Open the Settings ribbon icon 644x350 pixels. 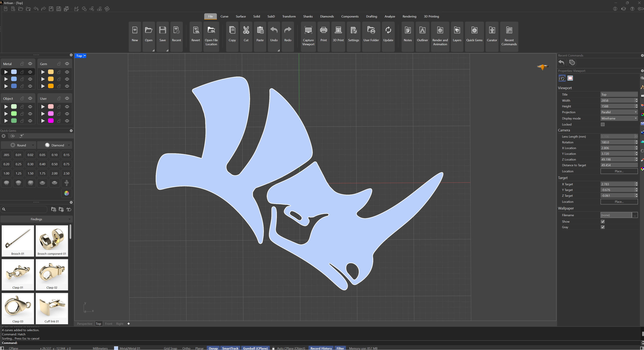(x=354, y=30)
